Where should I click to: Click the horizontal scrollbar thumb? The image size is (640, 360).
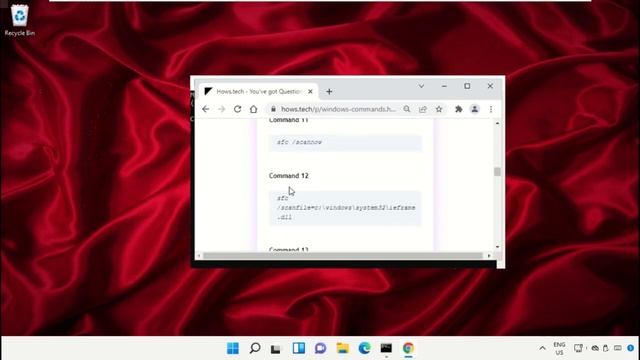(343, 256)
